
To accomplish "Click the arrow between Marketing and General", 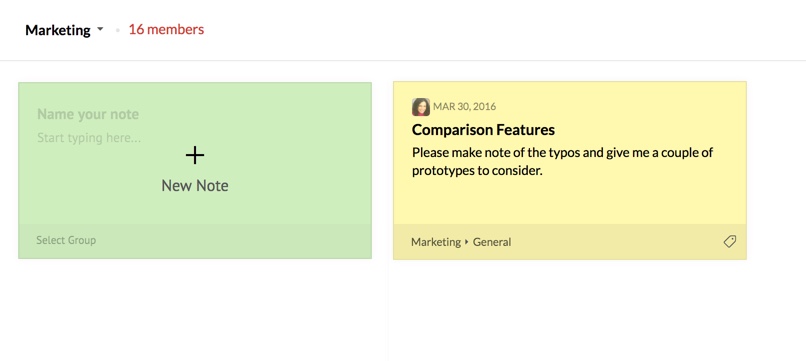I will [467, 242].
